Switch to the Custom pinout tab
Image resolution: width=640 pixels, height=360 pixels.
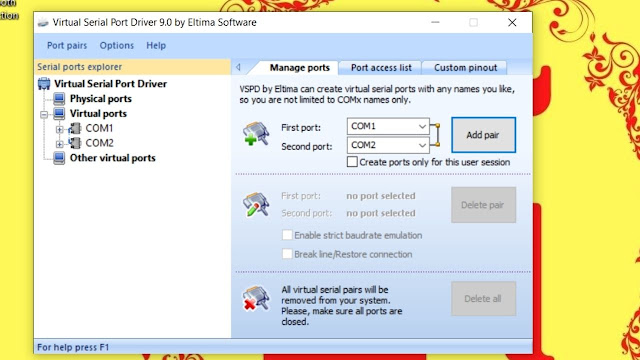click(465, 68)
